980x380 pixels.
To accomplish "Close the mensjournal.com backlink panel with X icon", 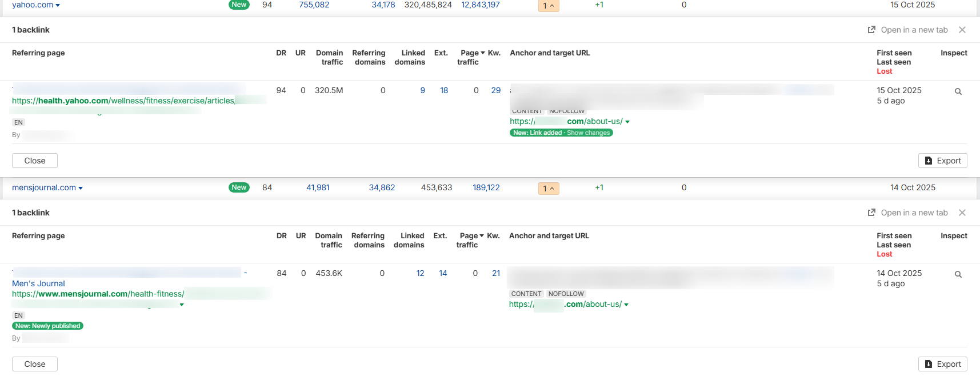I will 962,213.
